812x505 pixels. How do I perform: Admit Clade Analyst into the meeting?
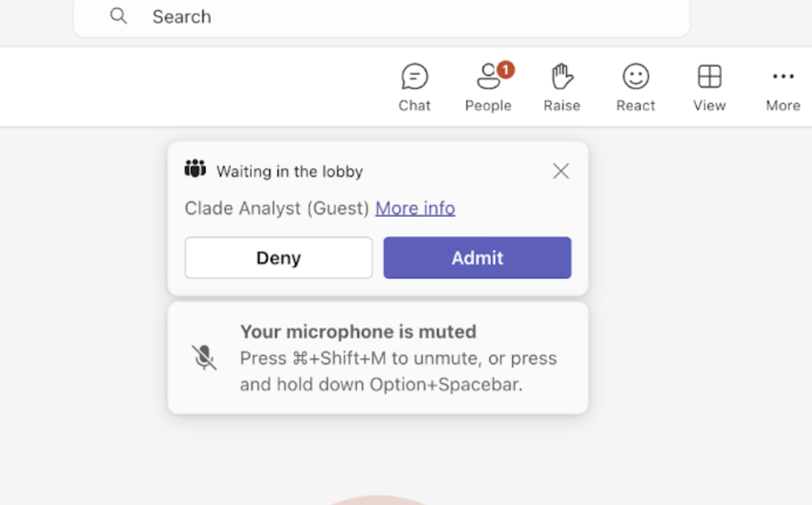tap(477, 258)
